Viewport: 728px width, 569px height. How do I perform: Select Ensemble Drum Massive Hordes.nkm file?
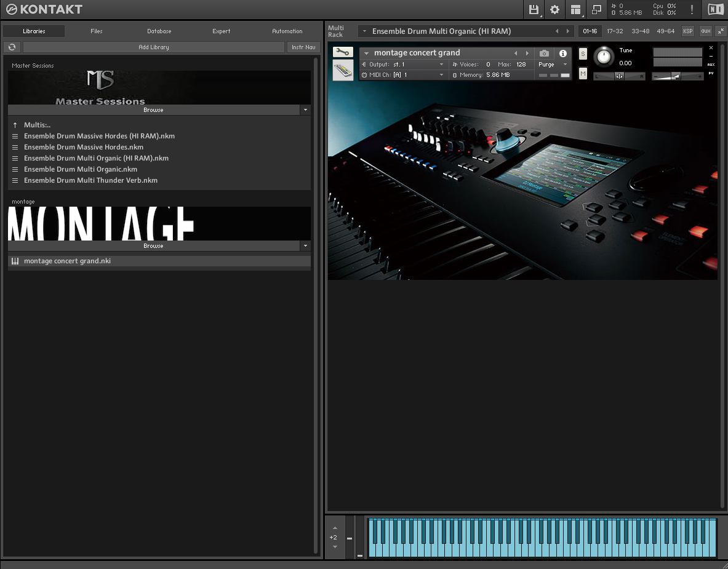pyautogui.click(x=159, y=147)
